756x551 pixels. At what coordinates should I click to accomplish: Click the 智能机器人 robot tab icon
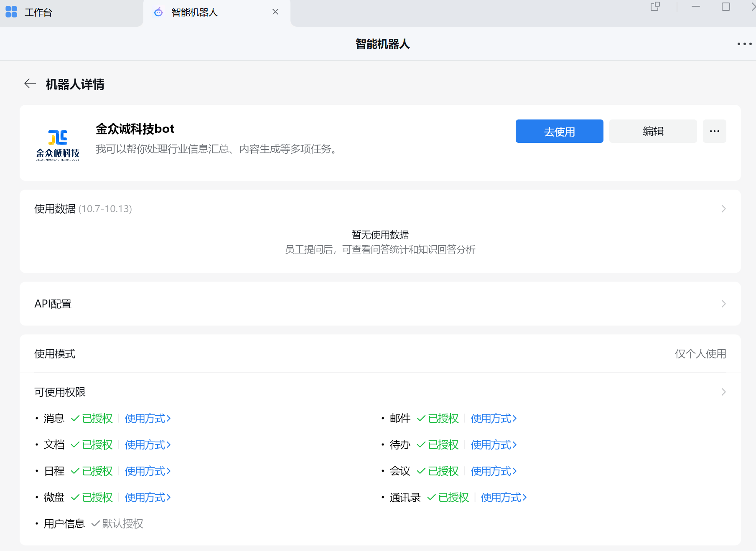coord(158,12)
